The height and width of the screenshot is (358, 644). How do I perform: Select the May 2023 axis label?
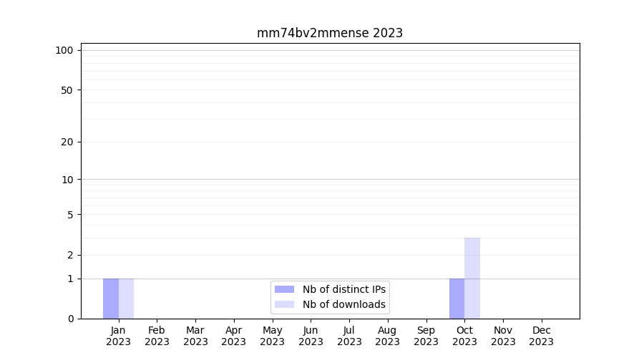point(273,336)
